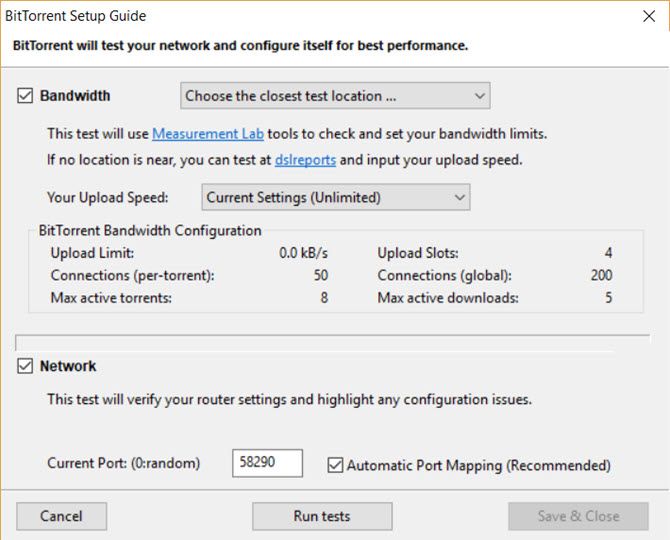
Task: Toggle the Bandwidth checkbox
Action: tap(25, 96)
